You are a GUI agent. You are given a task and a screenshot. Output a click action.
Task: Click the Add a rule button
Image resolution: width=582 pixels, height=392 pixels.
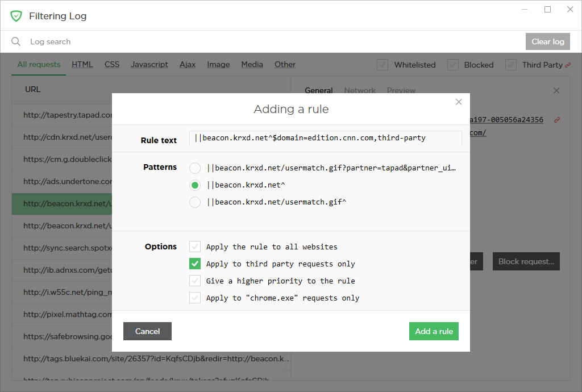[434, 331]
